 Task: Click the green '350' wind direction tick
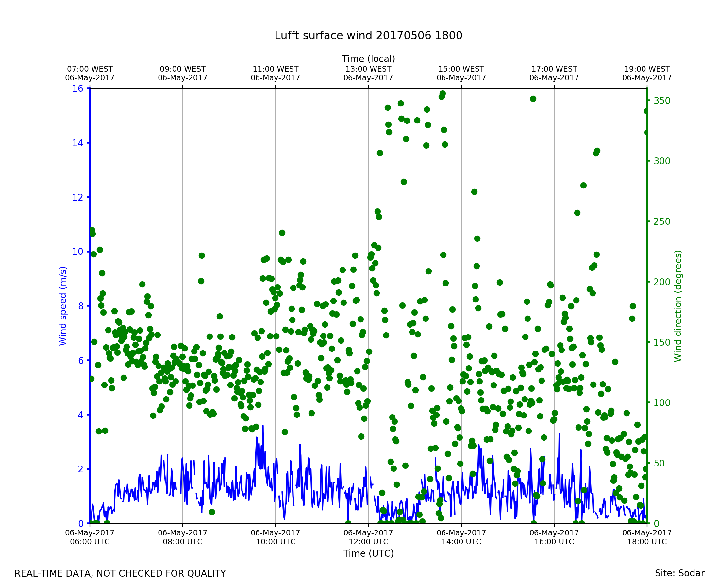[x=662, y=101]
